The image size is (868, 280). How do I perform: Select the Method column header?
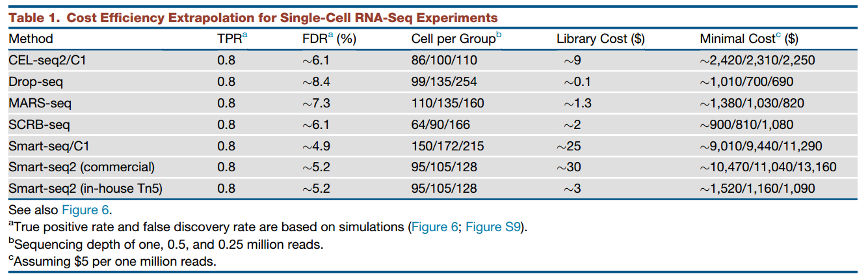(31, 39)
